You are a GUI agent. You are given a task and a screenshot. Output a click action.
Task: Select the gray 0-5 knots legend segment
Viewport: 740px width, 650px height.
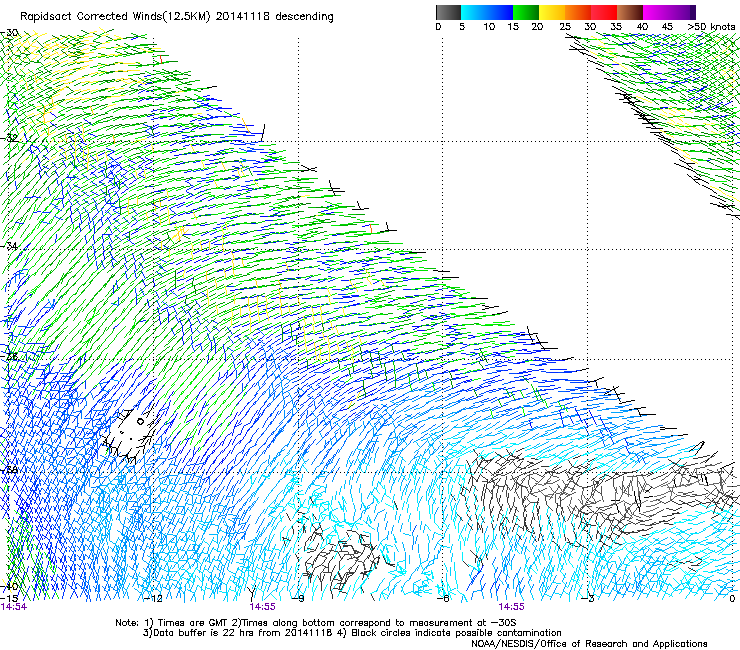(x=448, y=12)
